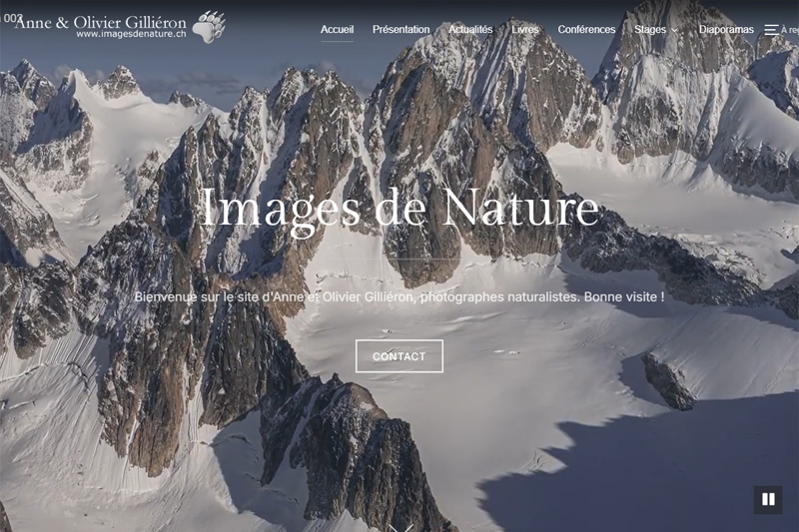Open the Présentation page
This screenshot has width=799, height=532.
pos(400,30)
